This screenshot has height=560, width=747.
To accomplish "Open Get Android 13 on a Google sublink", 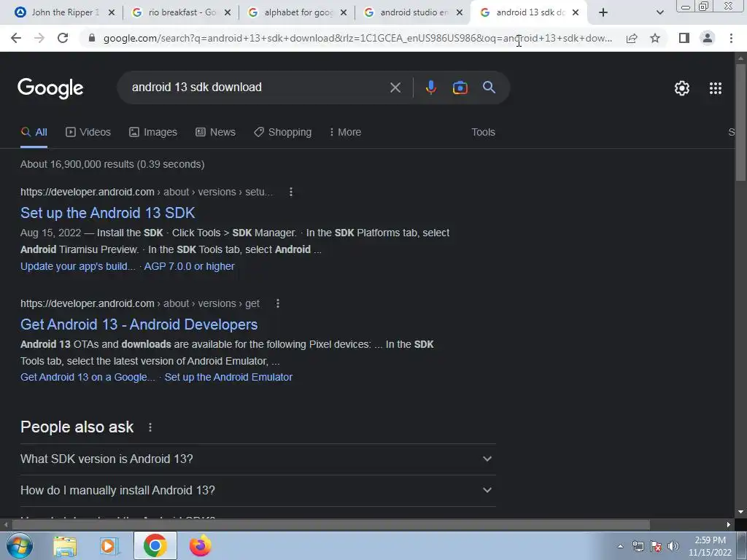I will coord(88,377).
